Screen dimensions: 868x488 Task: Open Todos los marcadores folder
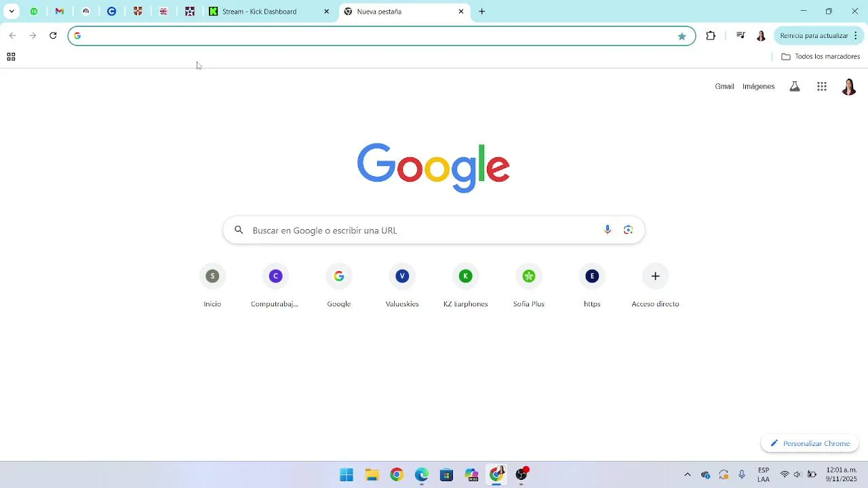click(x=821, y=57)
